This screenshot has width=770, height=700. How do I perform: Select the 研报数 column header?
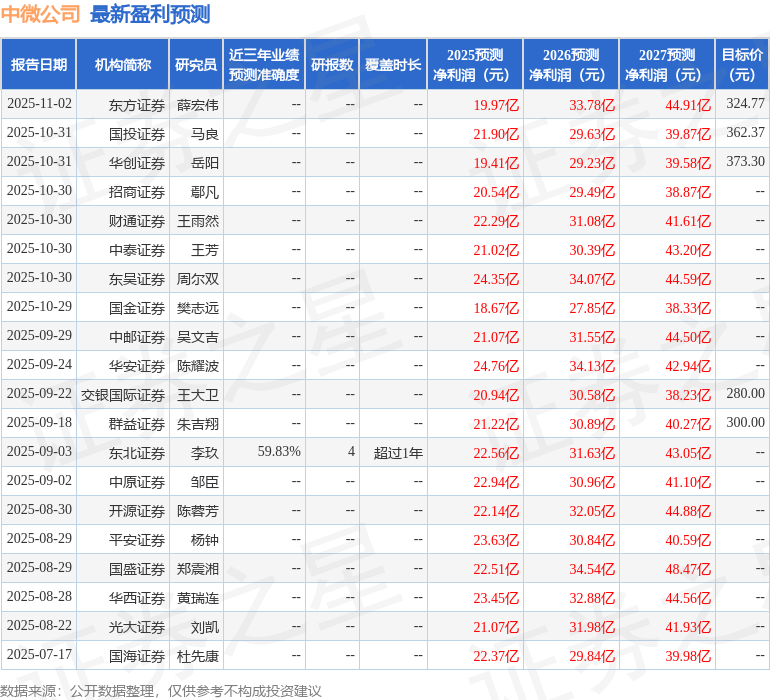pos(332,65)
